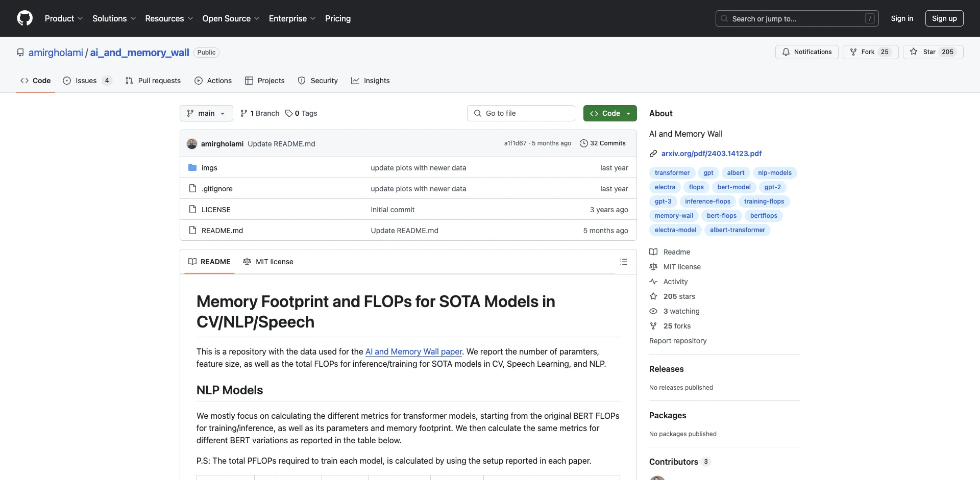980x480 pixels.
Task: Click the fork icon in Fork button
Action: (x=853, y=52)
